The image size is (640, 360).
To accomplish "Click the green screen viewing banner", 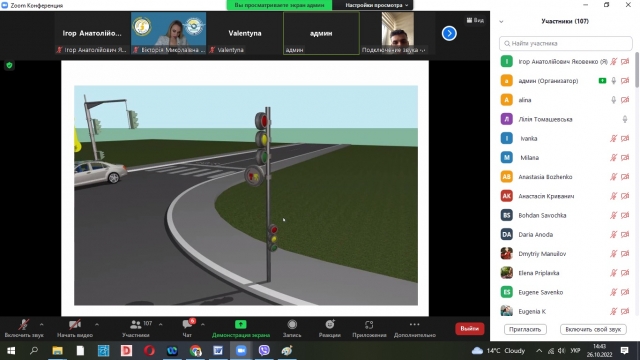I will pyautogui.click(x=279, y=5).
